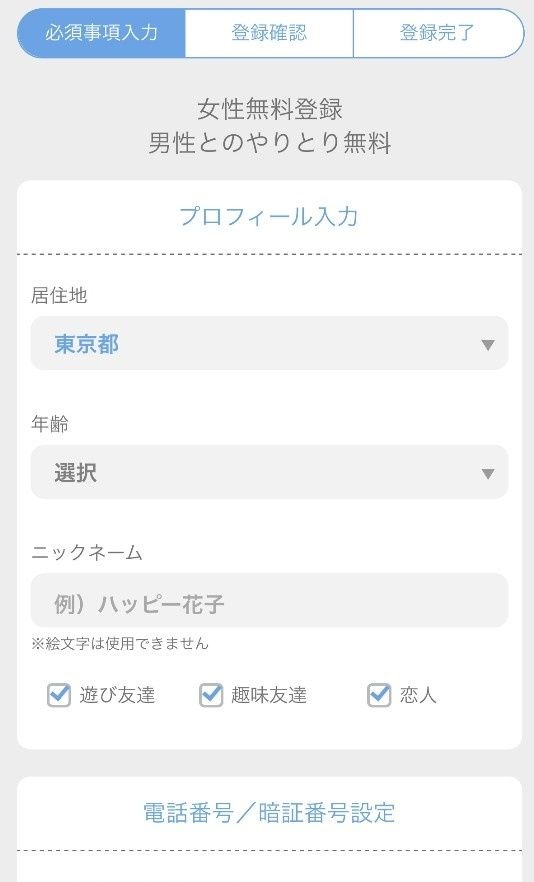This screenshot has width=534, height=882.
Task: Click the 女性無料登録 heading text
Action: pyautogui.click(x=270, y=109)
